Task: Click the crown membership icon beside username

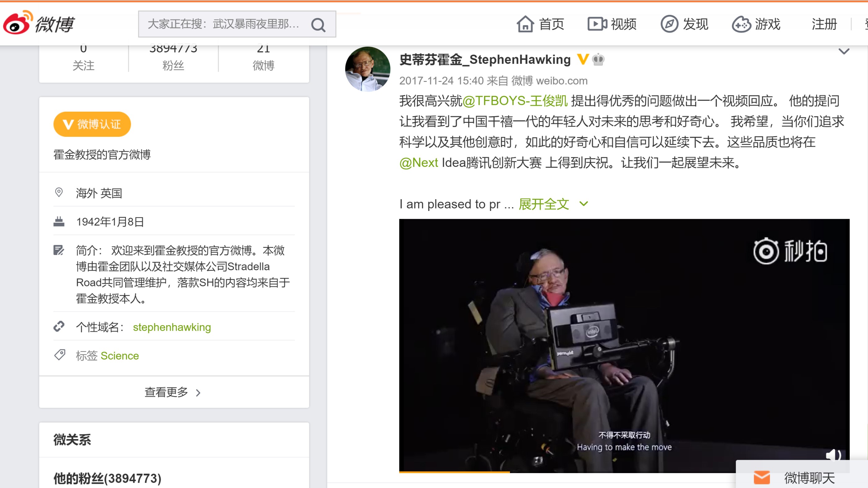Action: coord(598,59)
